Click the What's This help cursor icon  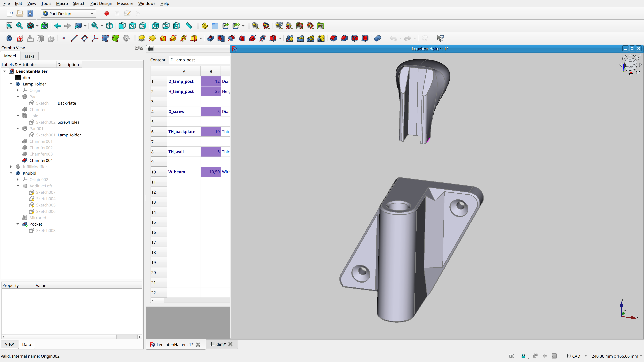(x=440, y=38)
